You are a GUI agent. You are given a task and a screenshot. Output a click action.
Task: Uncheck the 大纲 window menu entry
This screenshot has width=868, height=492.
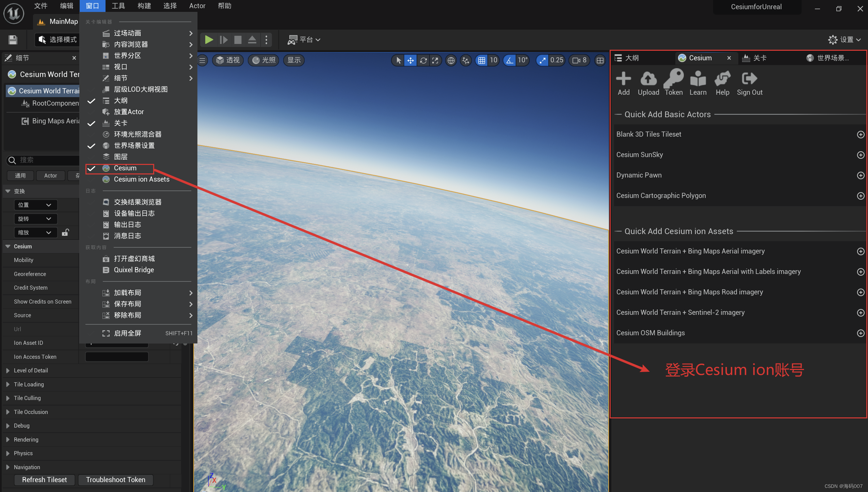tap(139, 101)
